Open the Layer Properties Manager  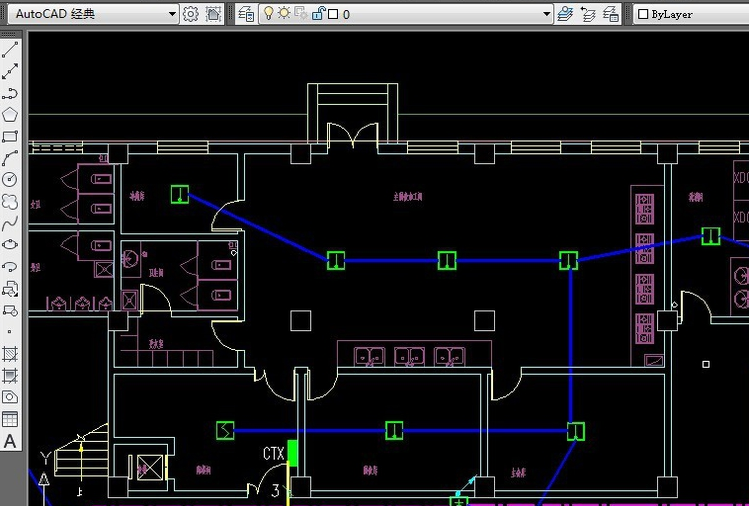[x=246, y=14]
